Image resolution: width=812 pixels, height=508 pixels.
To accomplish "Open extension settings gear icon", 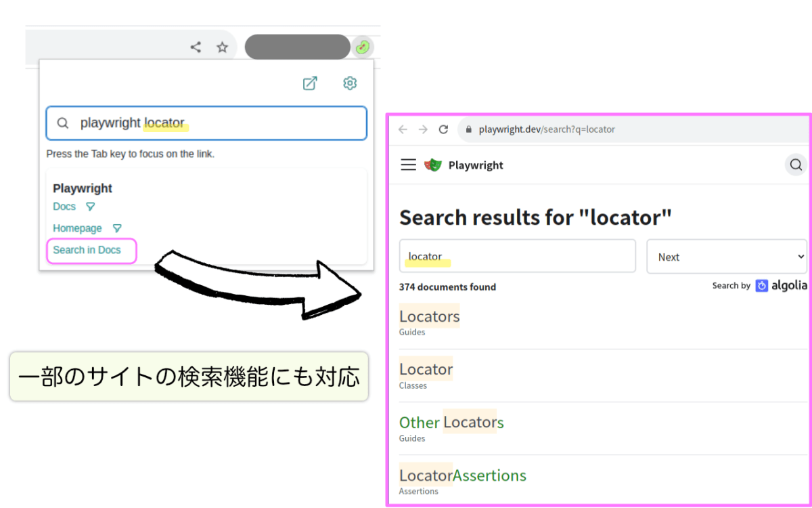I will 350,83.
